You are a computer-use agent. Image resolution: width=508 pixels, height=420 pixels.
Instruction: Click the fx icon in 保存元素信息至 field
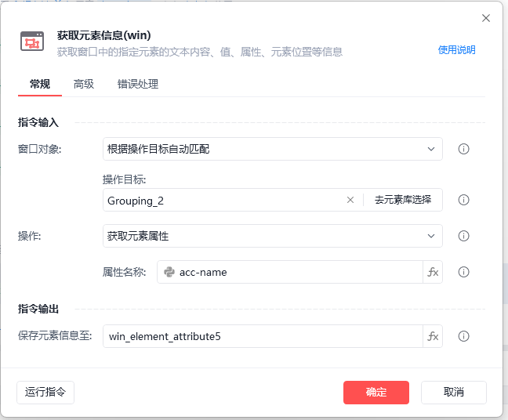click(x=433, y=336)
